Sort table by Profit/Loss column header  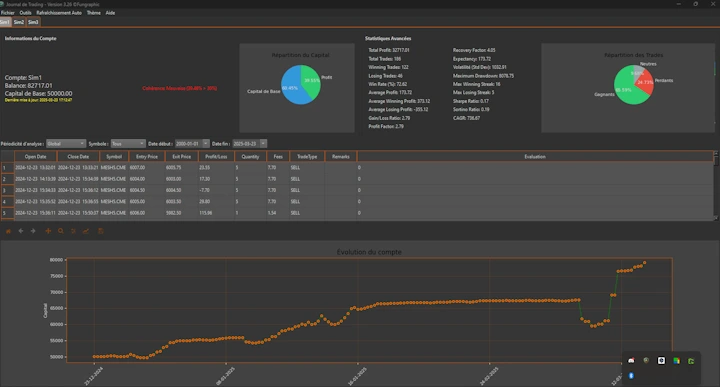pyautogui.click(x=216, y=157)
